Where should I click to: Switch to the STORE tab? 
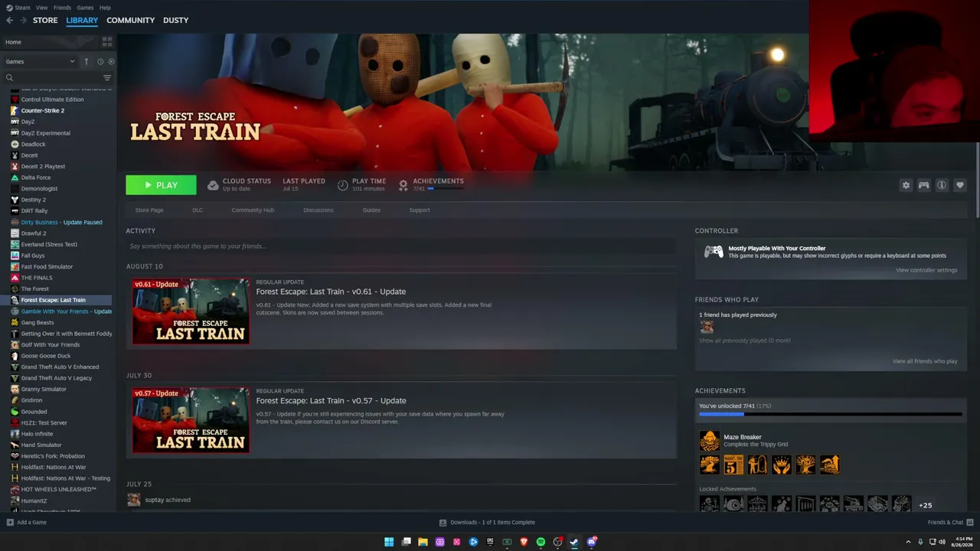45,21
